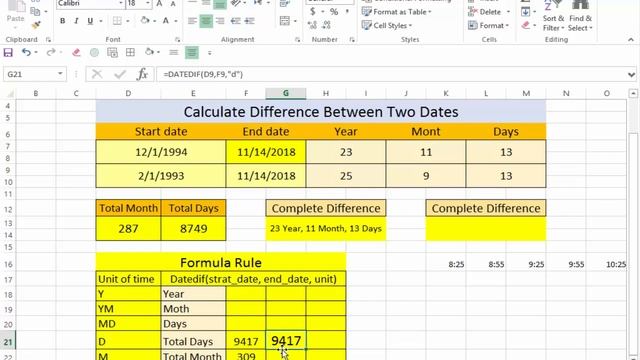Image resolution: width=640 pixels, height=360 pixels.
Task: Open Cell Styles gallery
Action: pos(387,25)
